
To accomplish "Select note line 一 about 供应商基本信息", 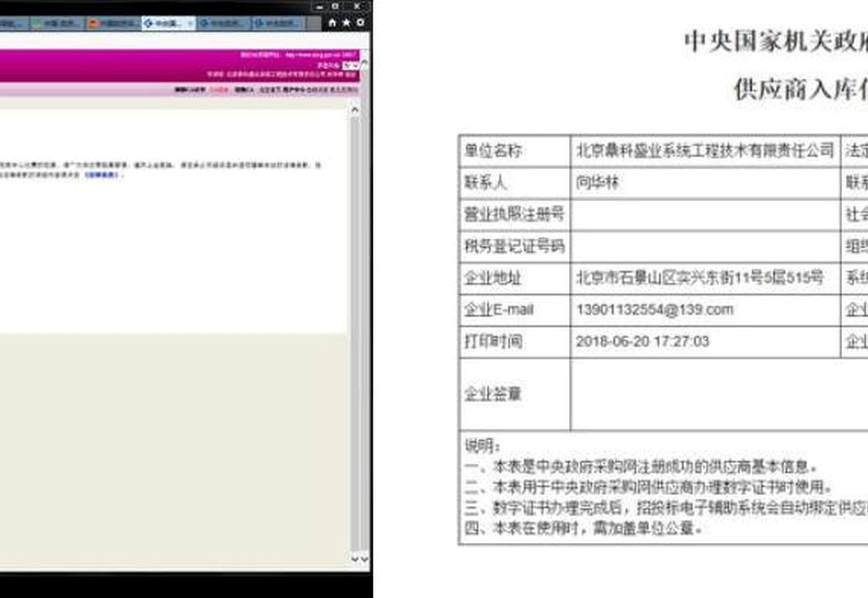I will (640, 466).
